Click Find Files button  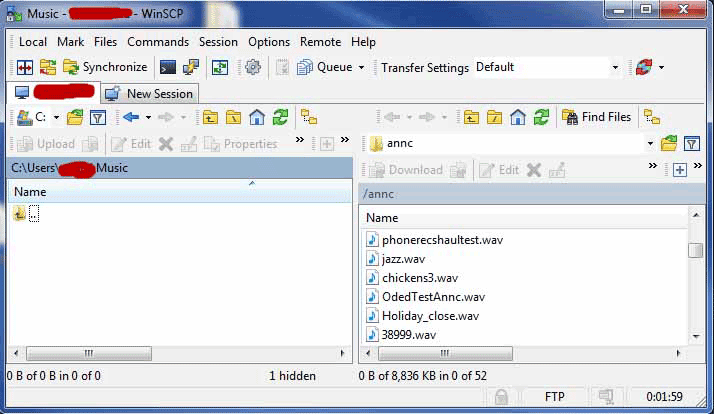pos(596,117)
